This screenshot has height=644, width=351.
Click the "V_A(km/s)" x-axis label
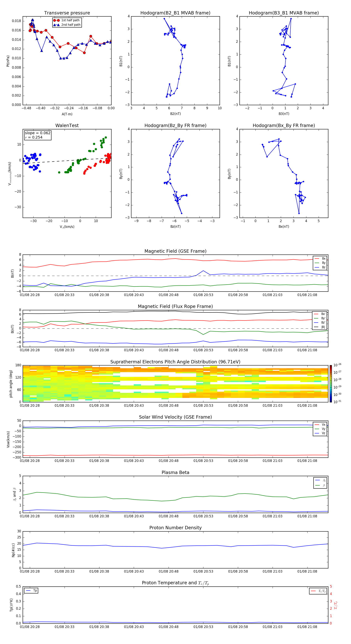tap(67, 227)
